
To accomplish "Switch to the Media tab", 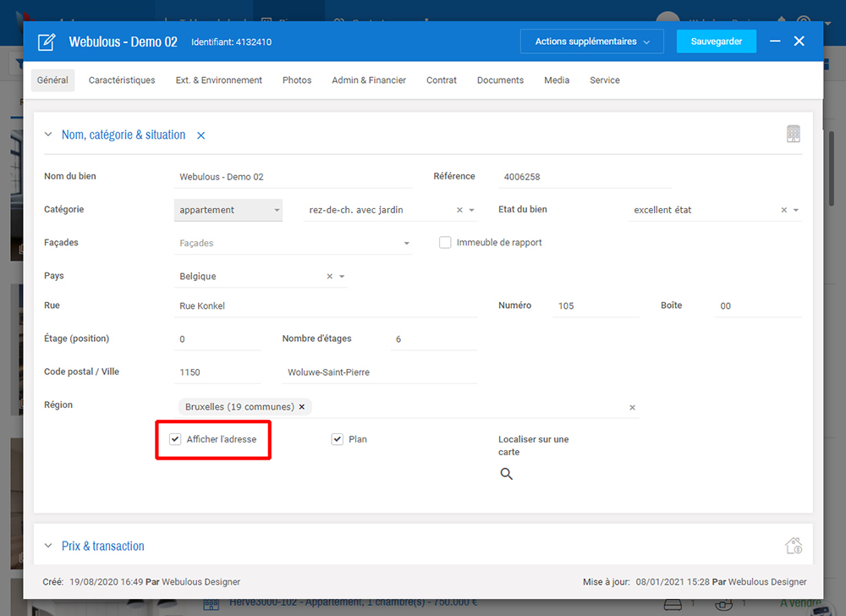I will click(x=557, y=80).
